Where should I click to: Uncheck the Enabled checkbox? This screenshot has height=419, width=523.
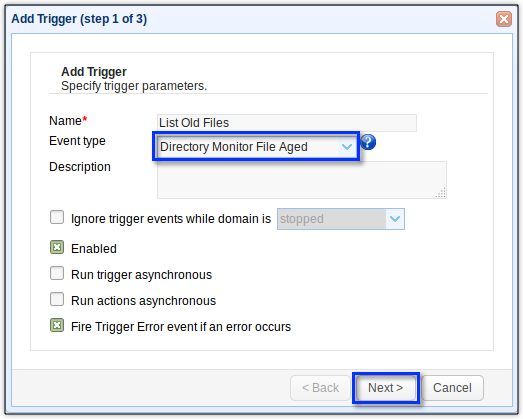[57, 248]
